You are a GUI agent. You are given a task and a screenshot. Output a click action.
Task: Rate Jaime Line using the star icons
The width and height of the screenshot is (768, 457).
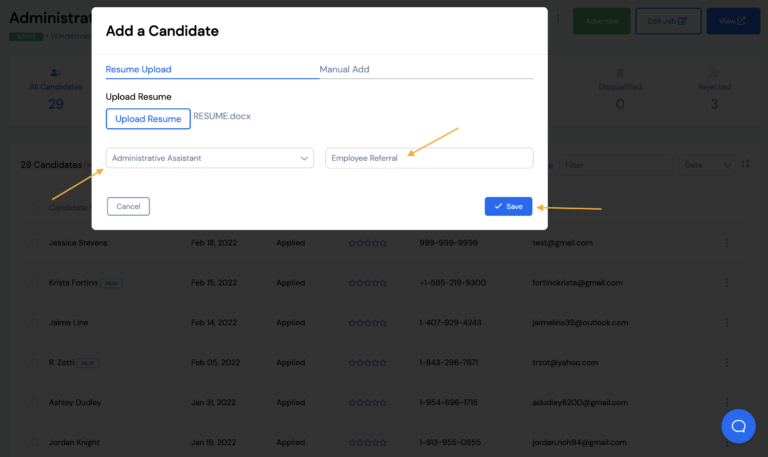point(367,323)
